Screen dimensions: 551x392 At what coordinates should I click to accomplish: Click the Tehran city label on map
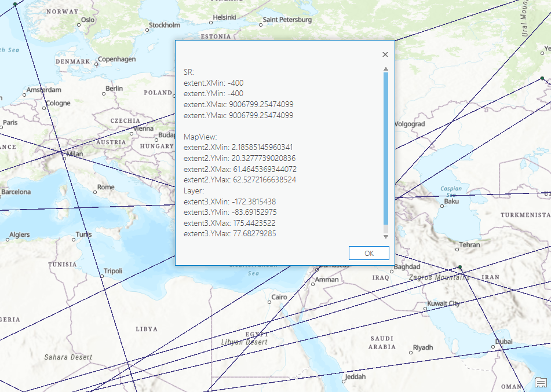469,245
